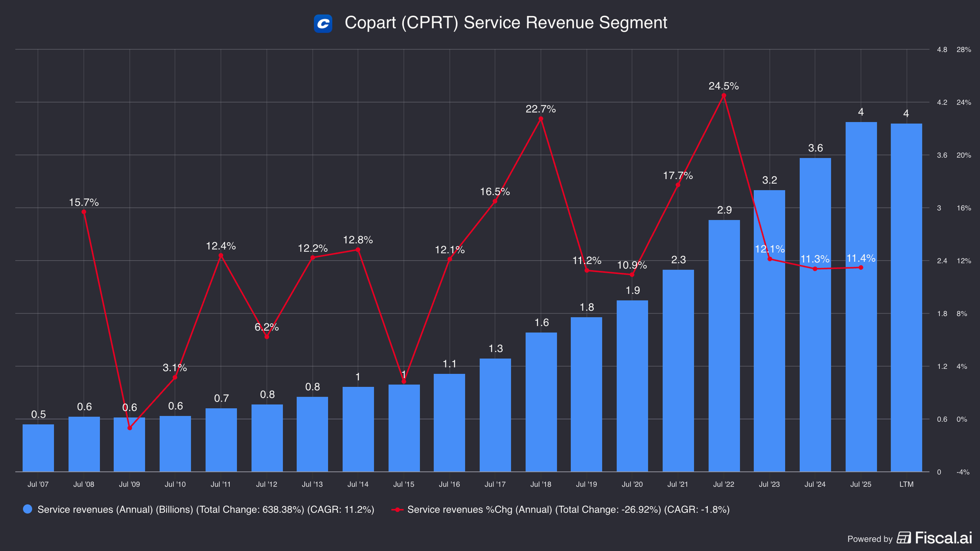The image size is (980, 551).
Task: Click the '2.3' bar value label
Action: [679, 259]
